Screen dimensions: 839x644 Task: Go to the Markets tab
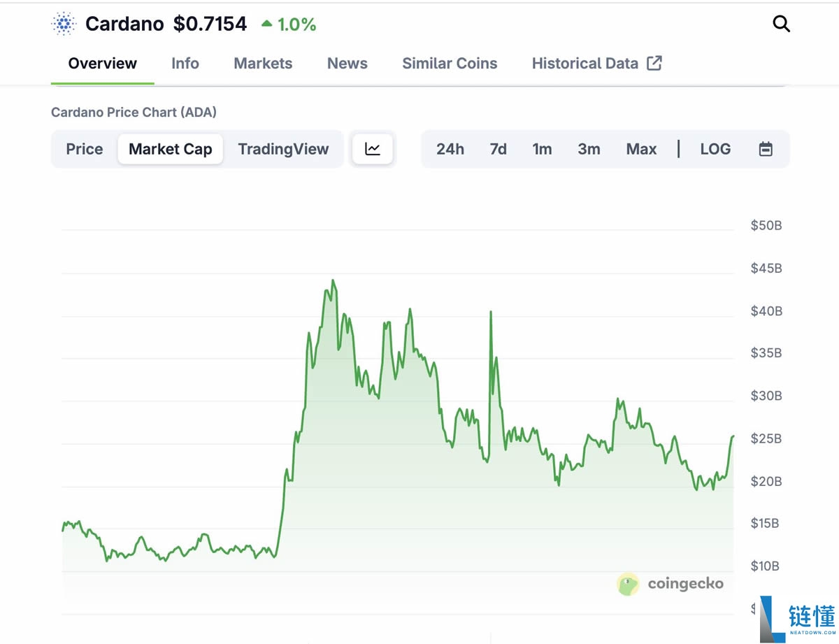point(263,64)
